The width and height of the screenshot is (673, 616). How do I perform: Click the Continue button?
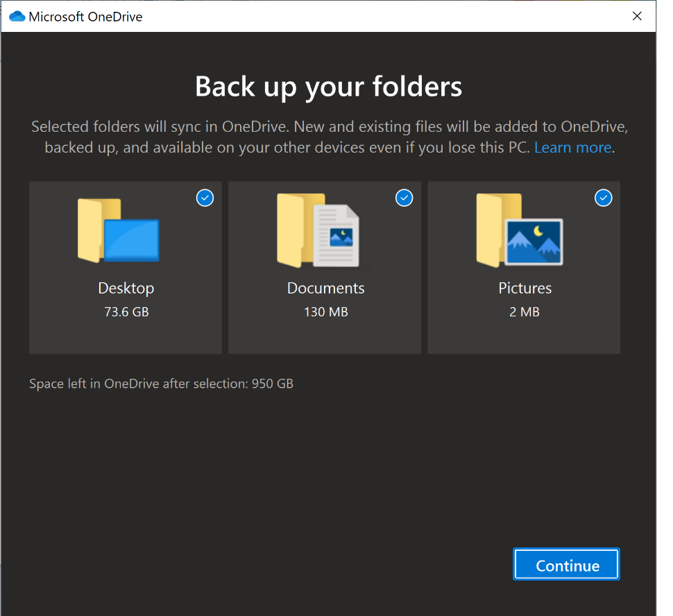(566, 564)
